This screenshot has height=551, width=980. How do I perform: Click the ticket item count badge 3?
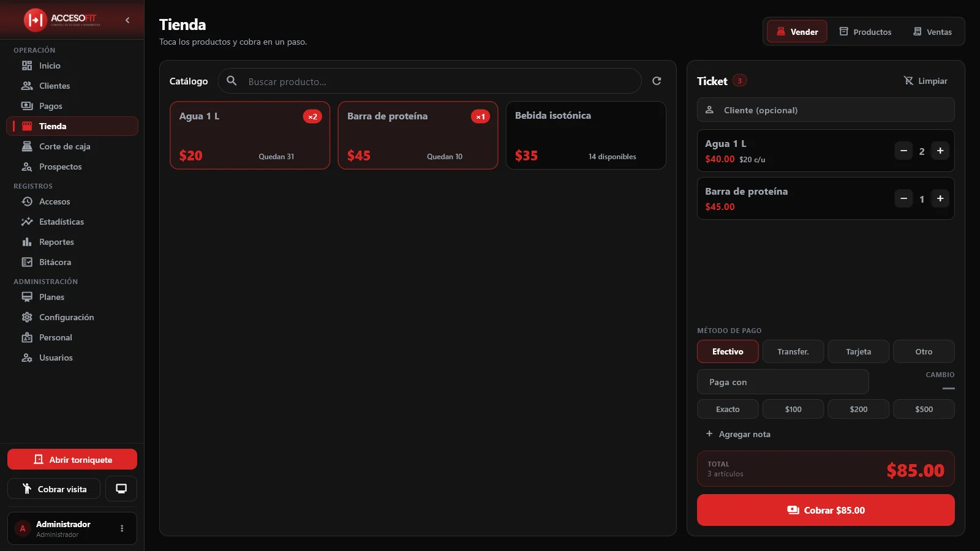tap(739, 81)
